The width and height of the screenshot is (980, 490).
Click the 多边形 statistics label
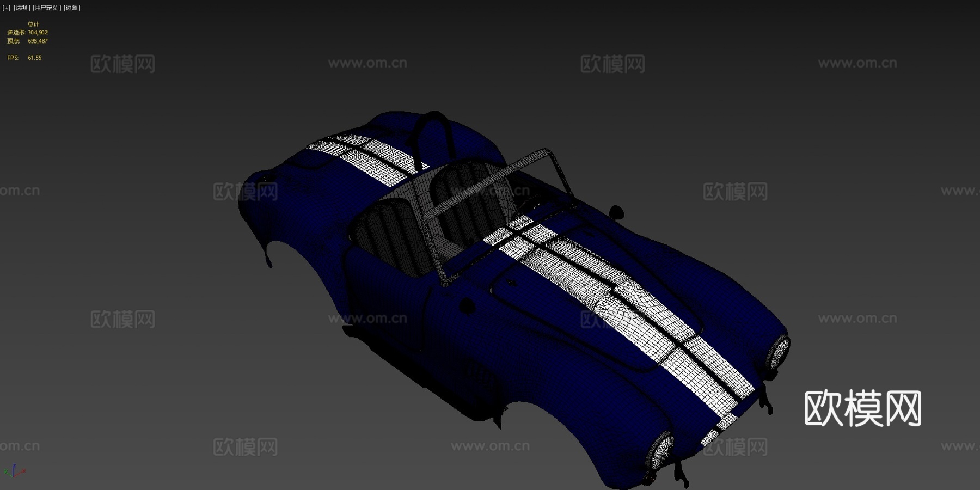pos(16,33)
